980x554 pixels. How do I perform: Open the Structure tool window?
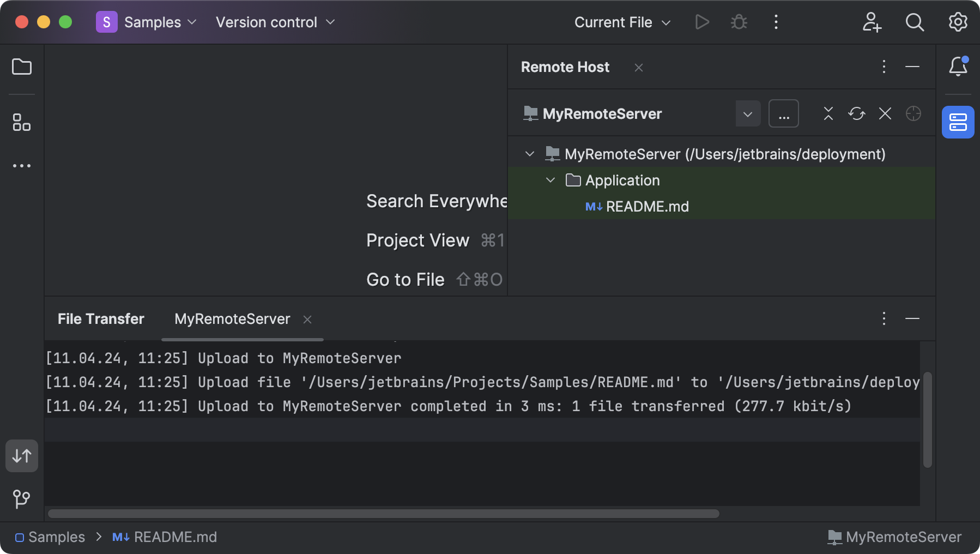coord(21,123)
